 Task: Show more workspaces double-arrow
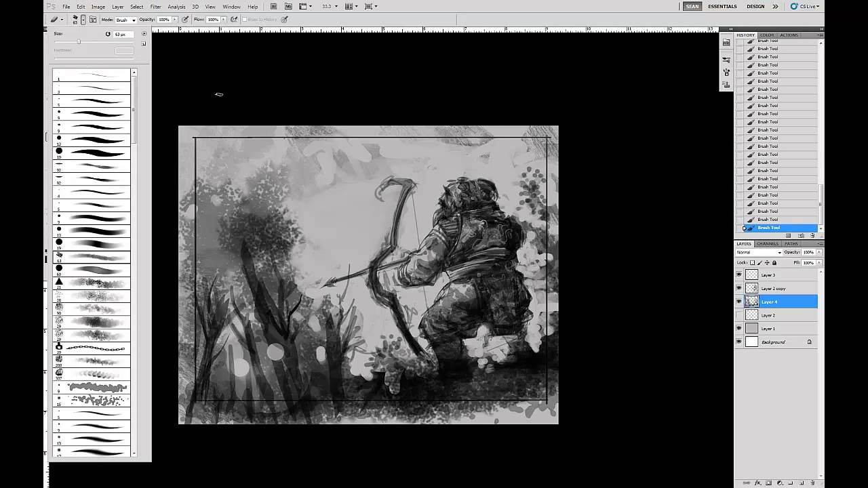pyautogui.click(x=775, y=7)
